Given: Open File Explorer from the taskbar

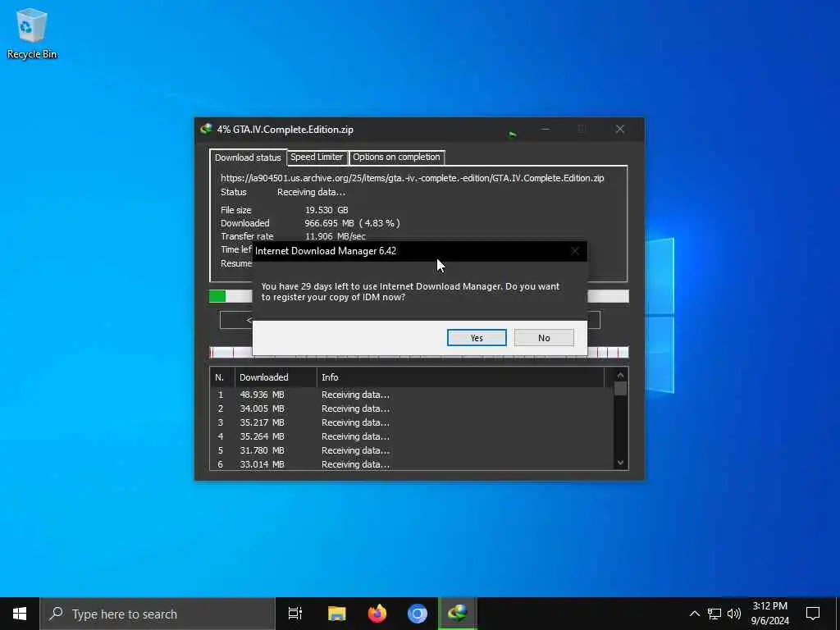Looking at the screenshot, I should coord(336,614).
